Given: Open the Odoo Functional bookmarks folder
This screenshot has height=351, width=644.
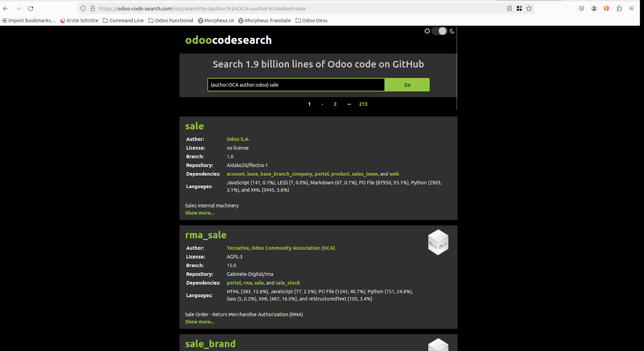Looking at the screenshot, I should pyautogui.click(x=171, y=21).
